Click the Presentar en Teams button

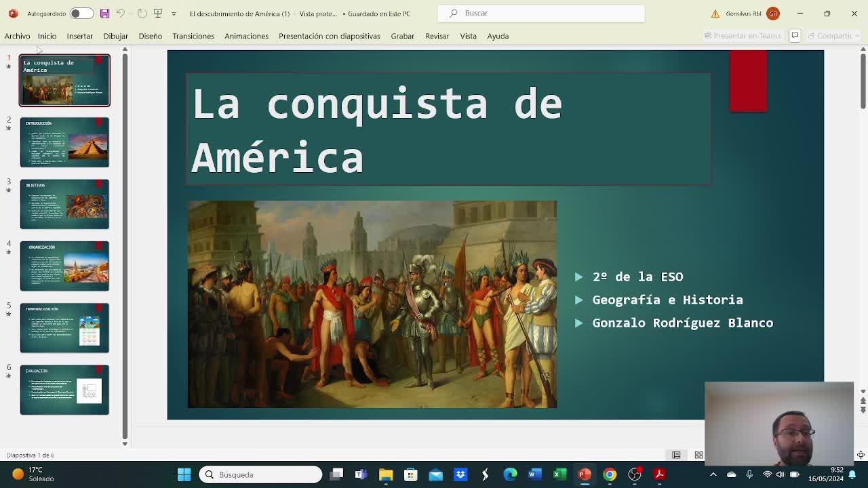point(743,36)
